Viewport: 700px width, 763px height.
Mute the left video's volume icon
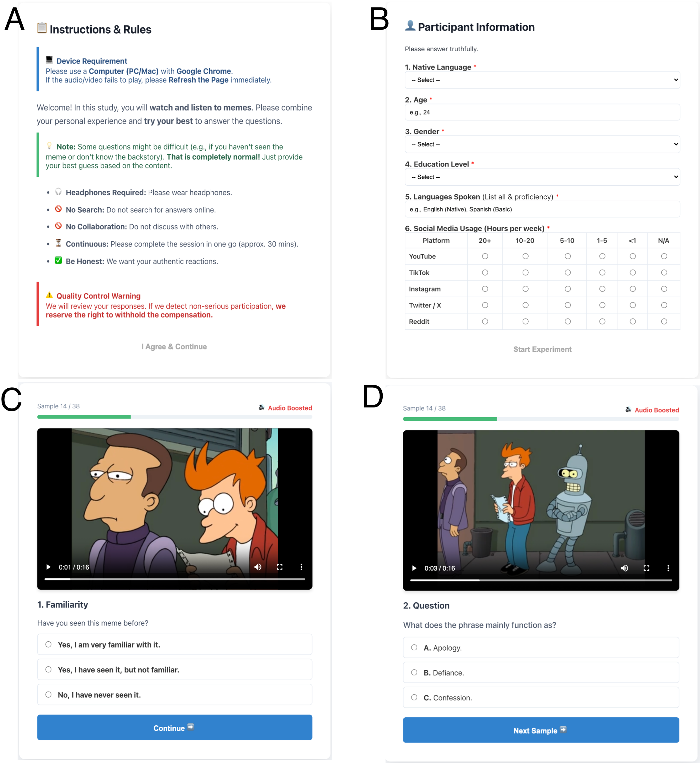(258, 567)
